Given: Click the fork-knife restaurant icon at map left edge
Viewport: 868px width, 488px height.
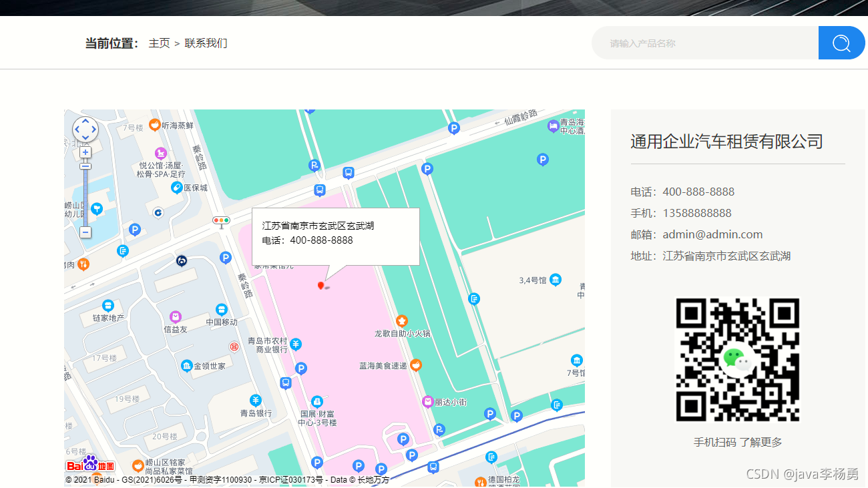Looking at the screenshot, I should coord(83,264).
